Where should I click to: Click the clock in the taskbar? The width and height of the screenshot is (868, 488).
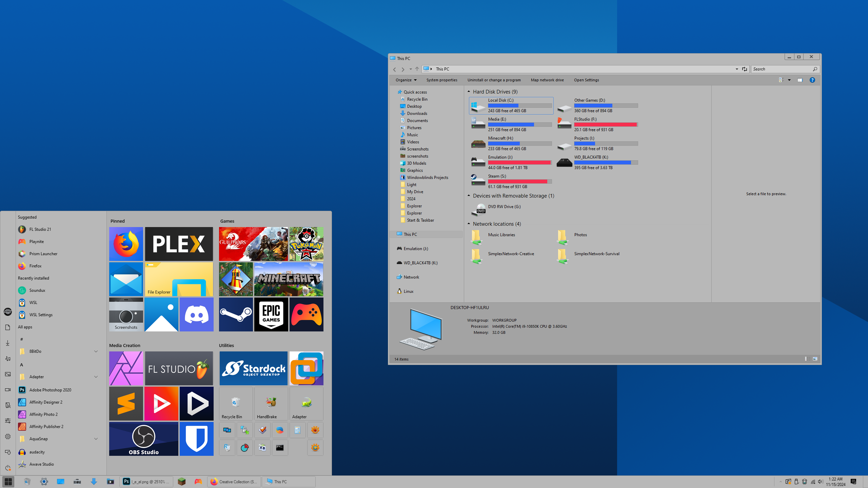pos(835,482)
